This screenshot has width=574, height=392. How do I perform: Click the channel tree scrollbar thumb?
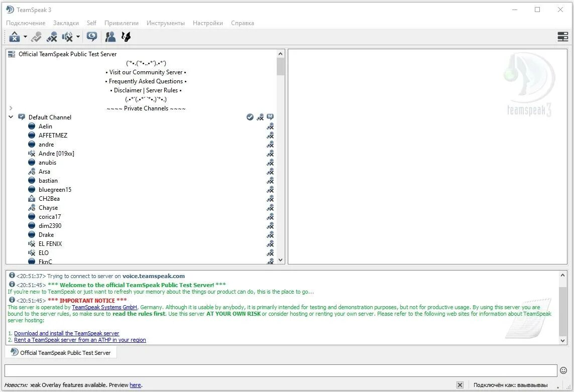point(280,67)
